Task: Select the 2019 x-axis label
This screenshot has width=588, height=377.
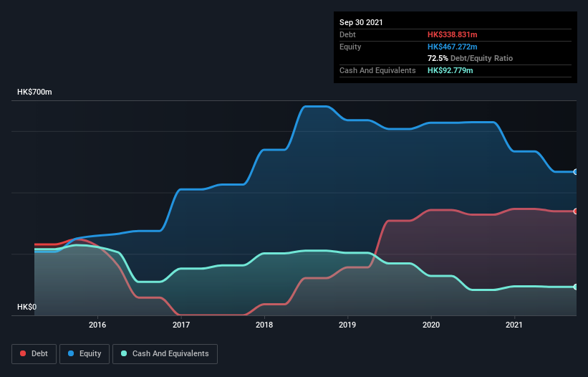Action: point(347,325)
